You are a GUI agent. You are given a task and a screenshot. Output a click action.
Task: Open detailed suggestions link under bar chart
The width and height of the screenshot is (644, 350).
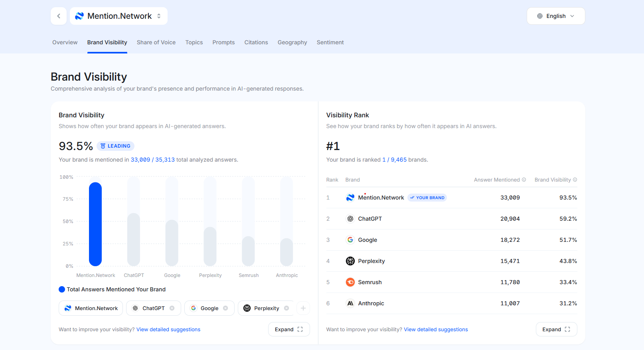click(168, 329)
